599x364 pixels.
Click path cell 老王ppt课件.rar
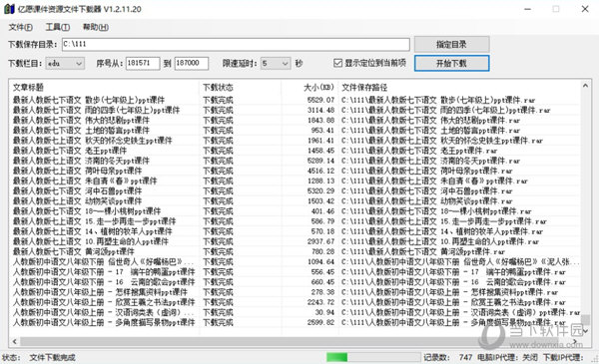[x=419, y=151]
